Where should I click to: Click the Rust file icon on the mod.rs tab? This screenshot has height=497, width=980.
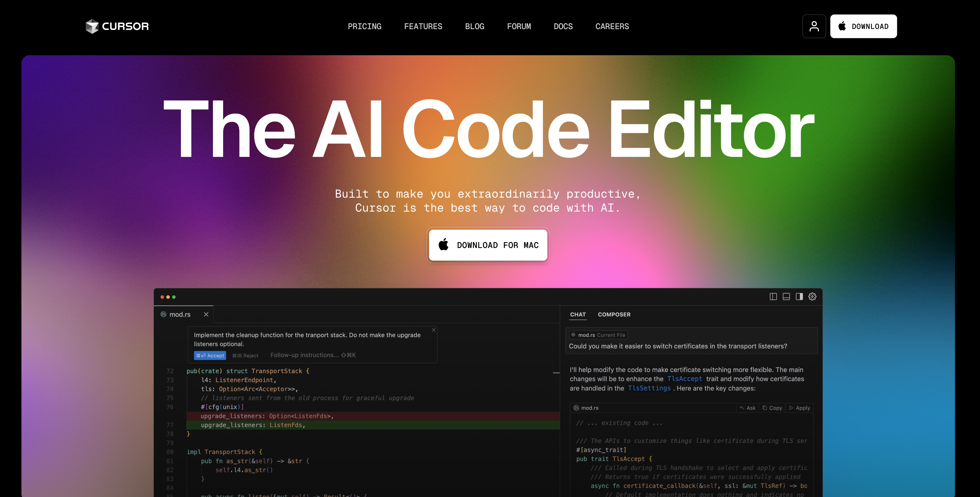point(164,315)
